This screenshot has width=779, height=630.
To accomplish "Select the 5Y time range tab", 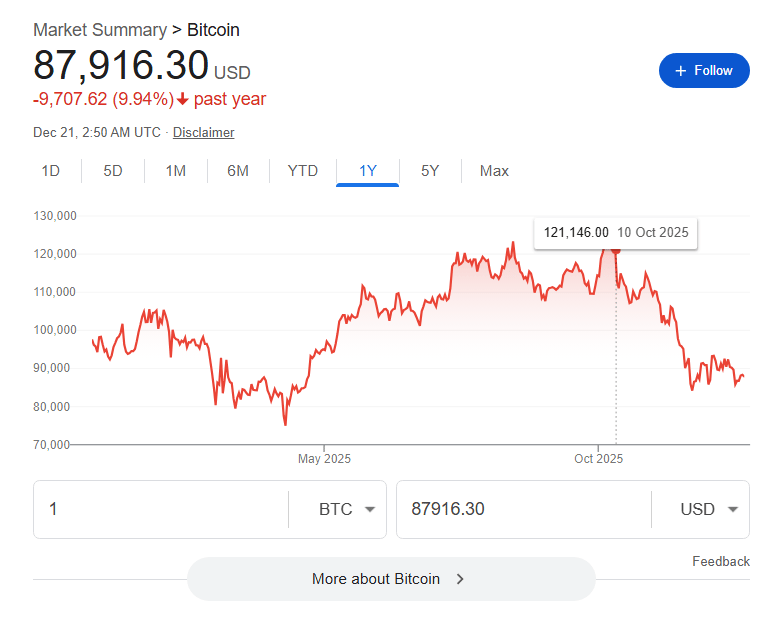I will (x=430, y=171).
